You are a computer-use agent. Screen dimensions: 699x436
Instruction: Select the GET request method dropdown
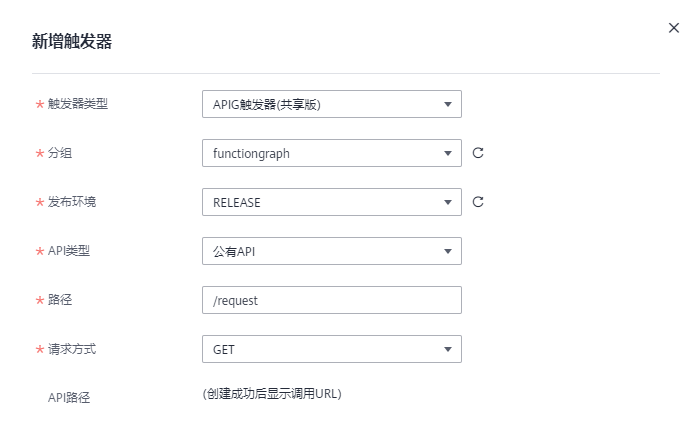(x=331, y=349)
